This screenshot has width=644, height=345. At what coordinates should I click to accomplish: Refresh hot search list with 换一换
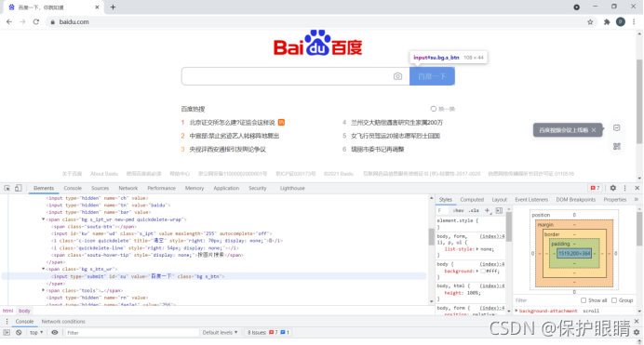pyautogui.click(x=443, y=109)
